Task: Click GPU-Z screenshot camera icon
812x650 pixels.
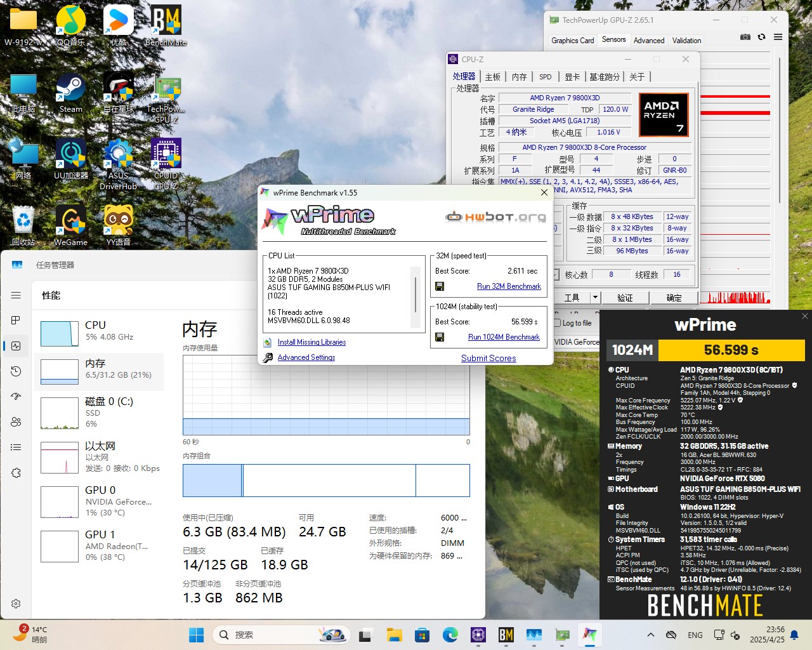Action: [745, 37]
